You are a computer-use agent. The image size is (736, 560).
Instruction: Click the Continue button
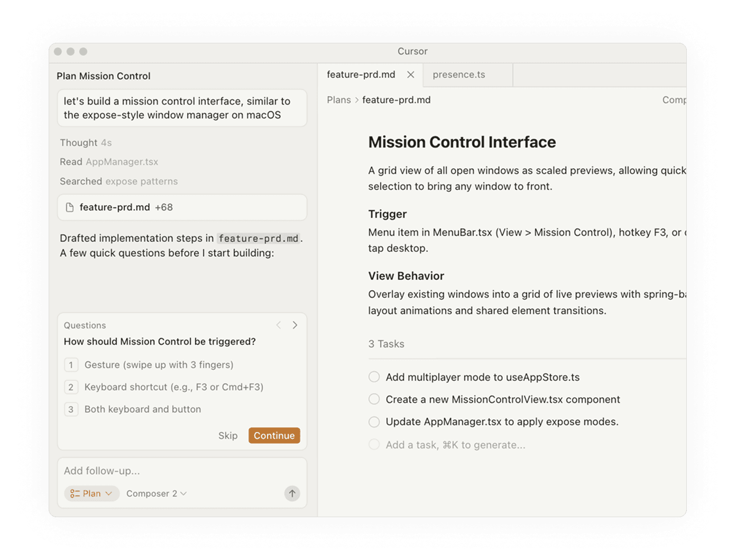pyautogui.click(x=274, y=435)
